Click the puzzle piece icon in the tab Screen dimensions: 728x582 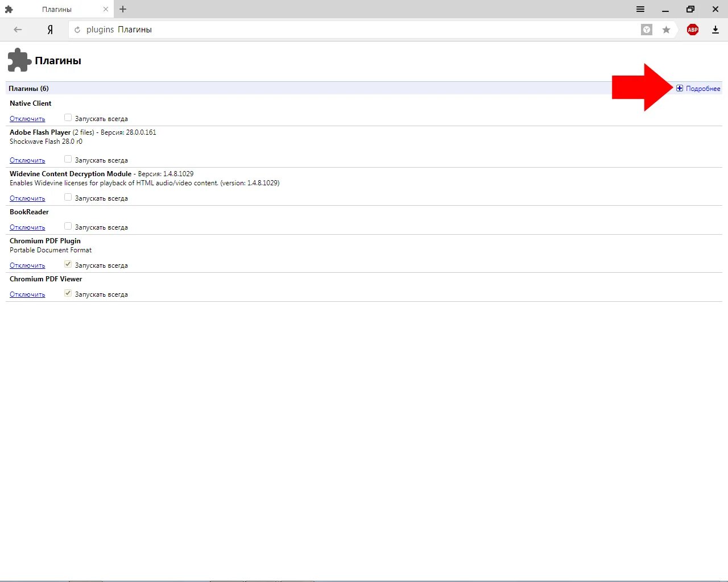click(x=9, y=9)
